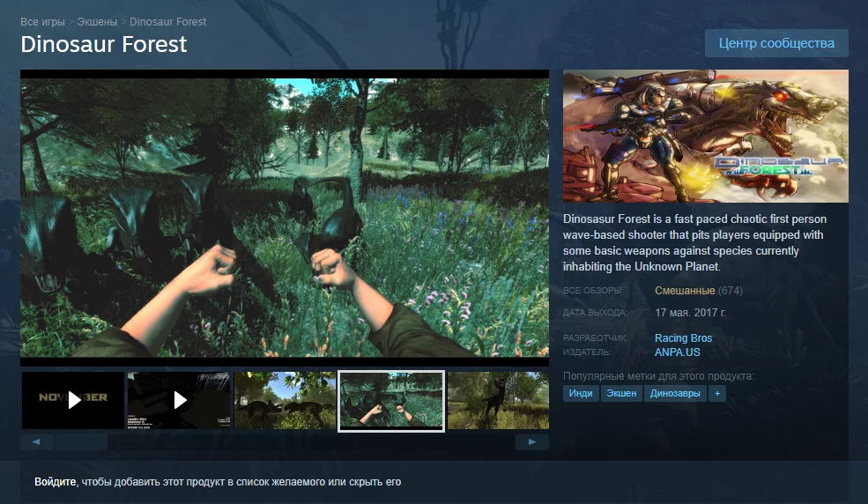Click the review count (674)

point(731,291)
